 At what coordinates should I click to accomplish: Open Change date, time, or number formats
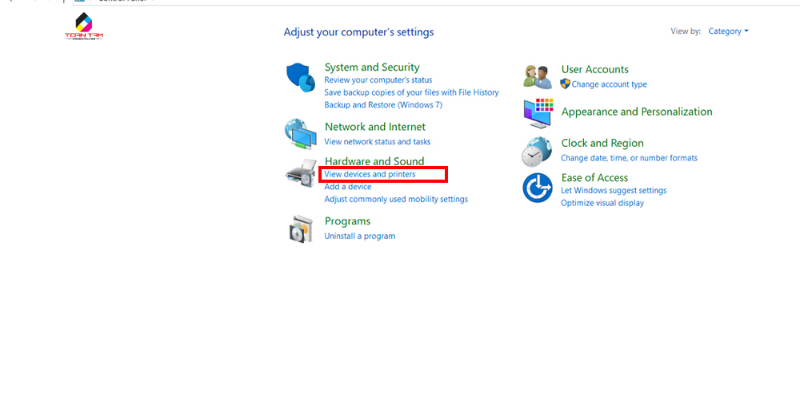coord(629,158)
